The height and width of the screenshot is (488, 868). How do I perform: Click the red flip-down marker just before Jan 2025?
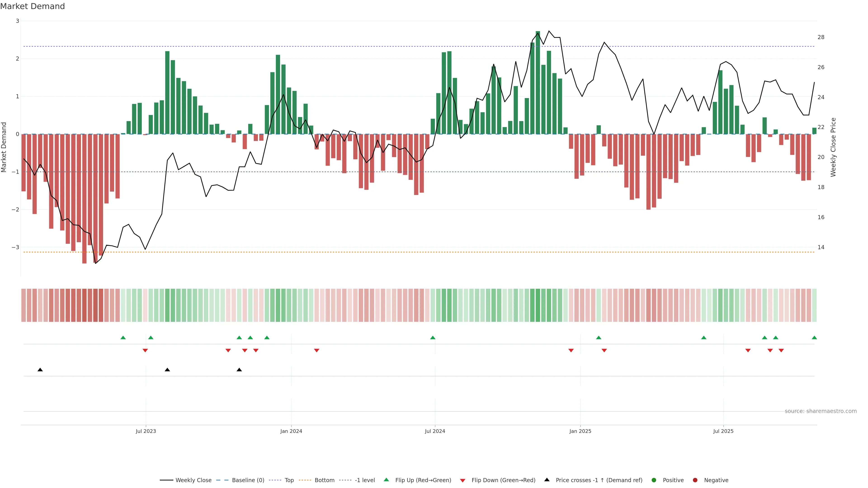pos(571,351)
